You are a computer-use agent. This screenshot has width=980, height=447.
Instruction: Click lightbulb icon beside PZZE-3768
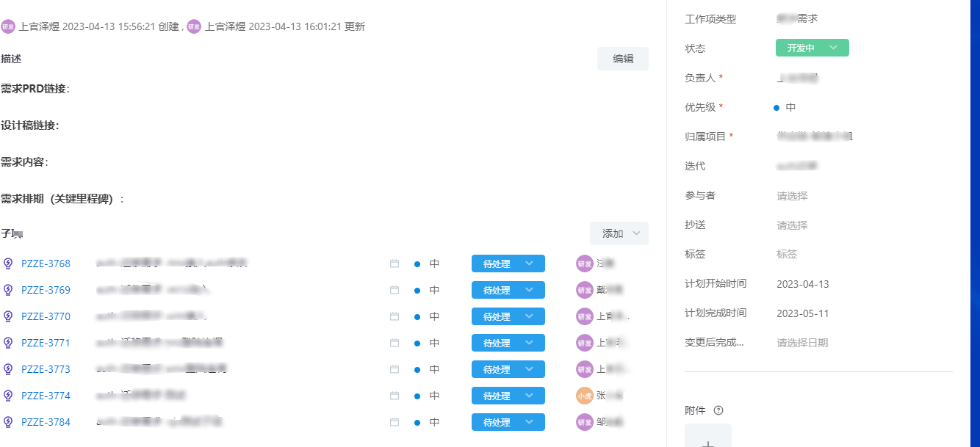(9, 264)
